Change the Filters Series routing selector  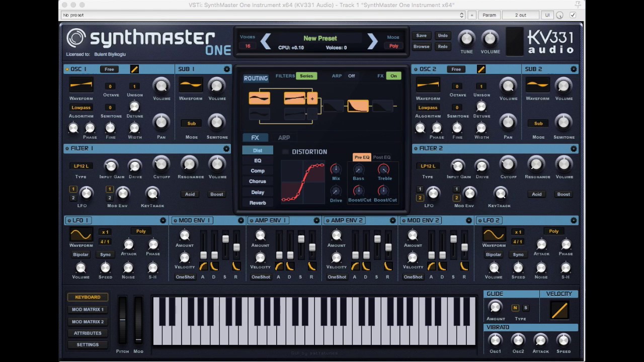(x=306, y=76)
